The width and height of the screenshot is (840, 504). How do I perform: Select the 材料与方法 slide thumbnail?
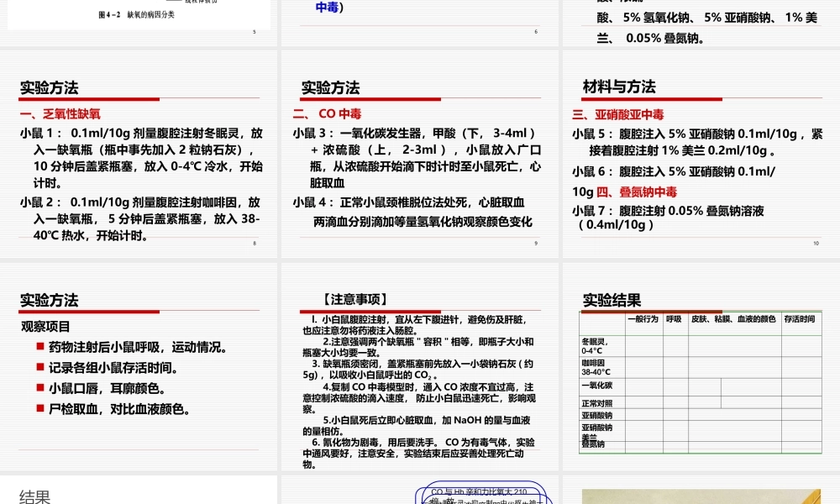pyautogui.click(x=701, y=155)
